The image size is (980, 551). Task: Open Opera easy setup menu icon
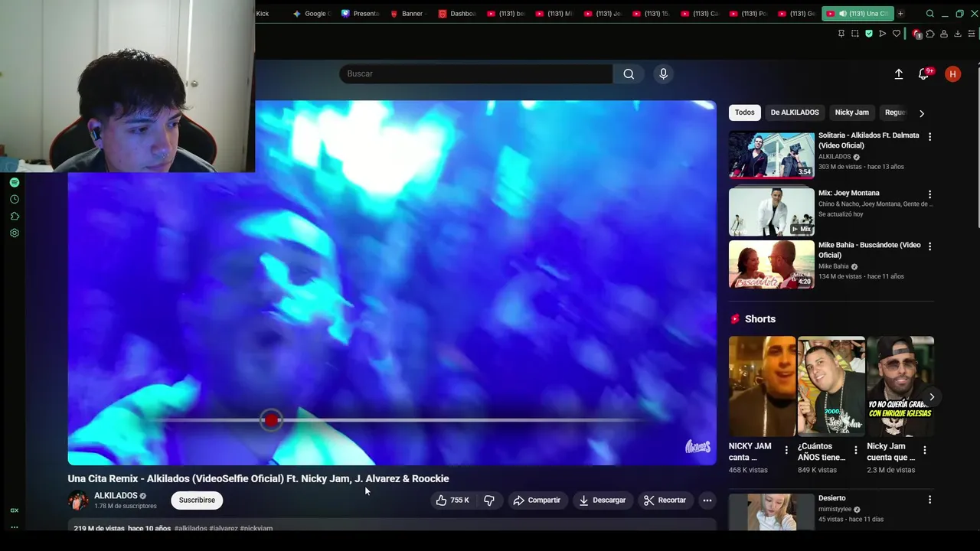(x=972, y=34)
